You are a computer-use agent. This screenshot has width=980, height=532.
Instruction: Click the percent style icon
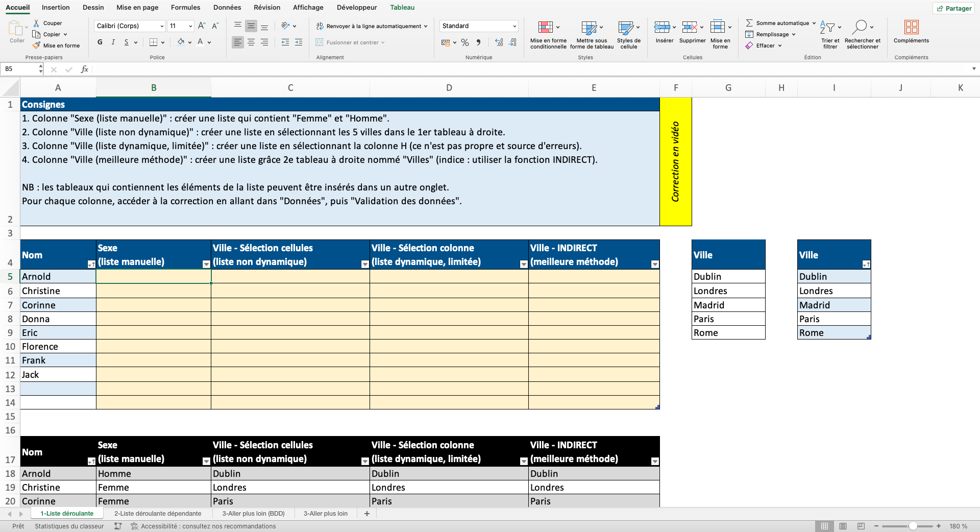pyautogui.click(x=464, y=42)
